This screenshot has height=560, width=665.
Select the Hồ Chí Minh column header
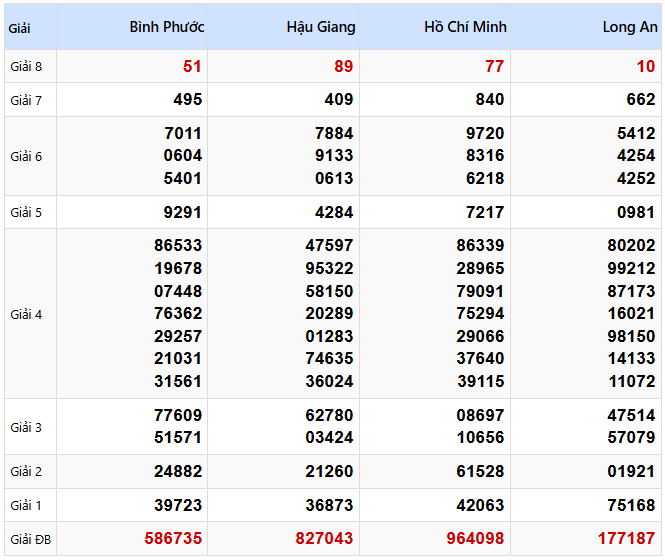tap(465, 27)
